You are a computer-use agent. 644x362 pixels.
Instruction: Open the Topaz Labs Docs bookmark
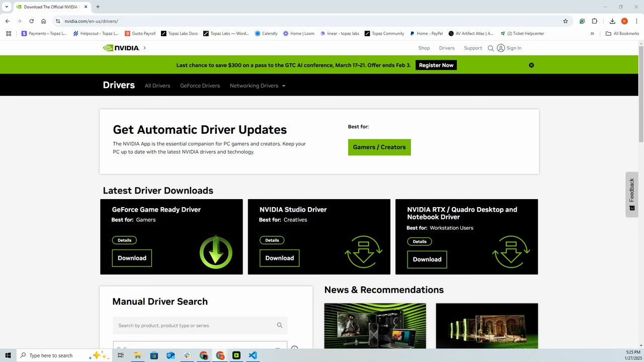pos(180,34)
